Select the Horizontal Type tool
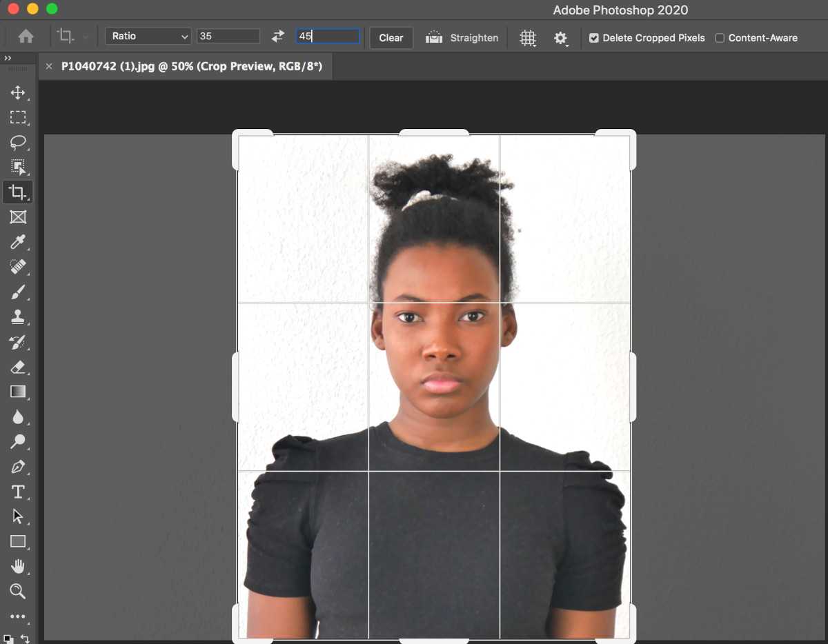This screenshot has width=828, height=644. (18, 492)
